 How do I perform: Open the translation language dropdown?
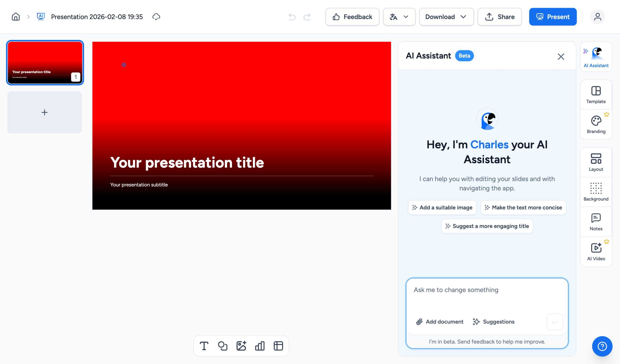[399, 17]
